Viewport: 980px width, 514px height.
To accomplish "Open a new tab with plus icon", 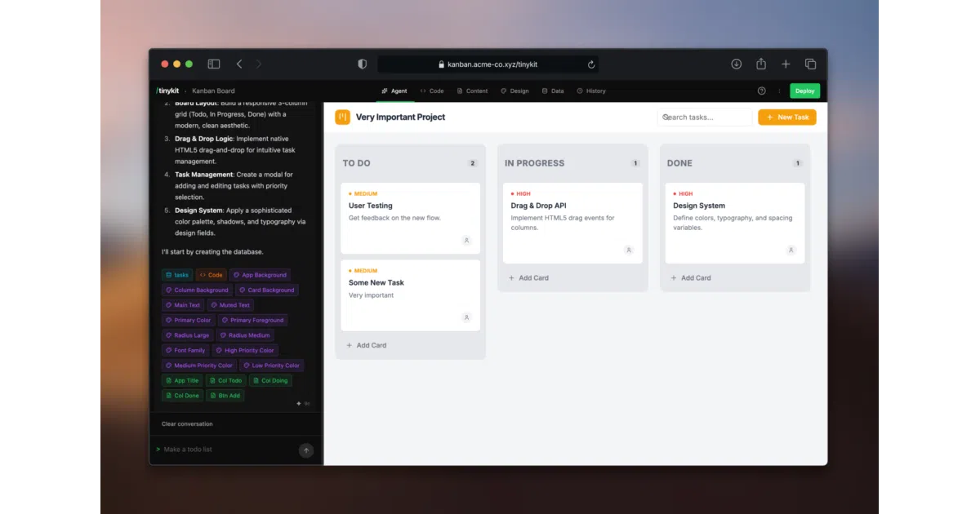I will coord(786,64).
